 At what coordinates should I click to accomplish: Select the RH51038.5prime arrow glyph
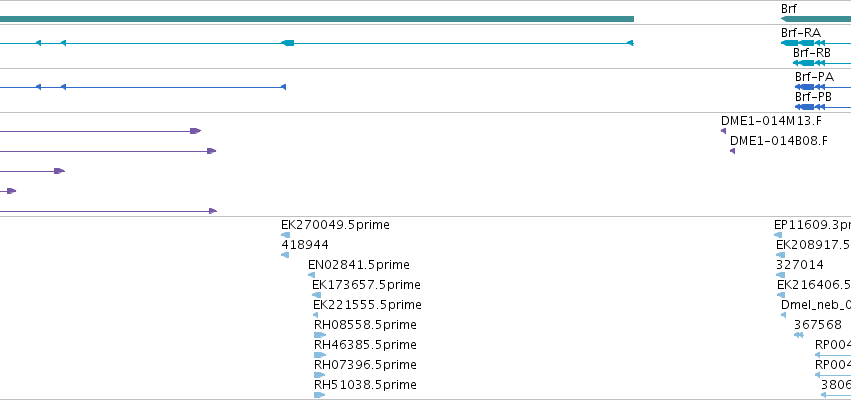(320, 395)
